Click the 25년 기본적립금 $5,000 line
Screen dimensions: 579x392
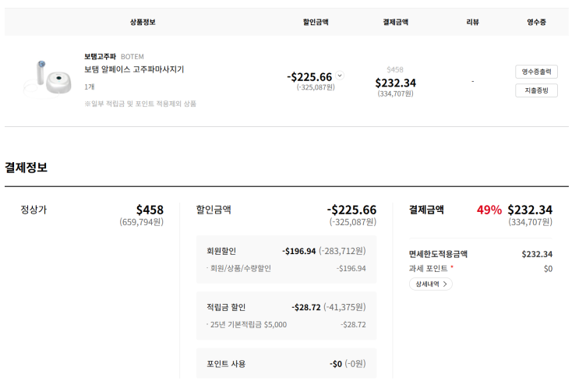pos(248,324)
